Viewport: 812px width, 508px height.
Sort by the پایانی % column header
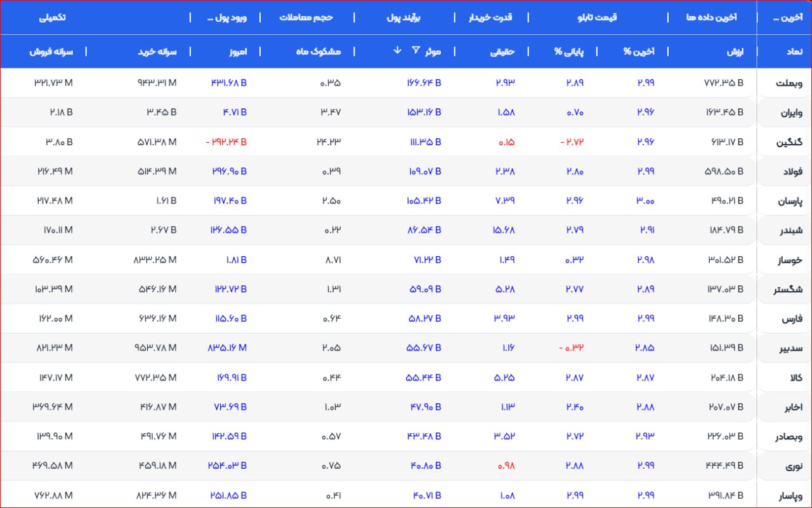point(568,51)
